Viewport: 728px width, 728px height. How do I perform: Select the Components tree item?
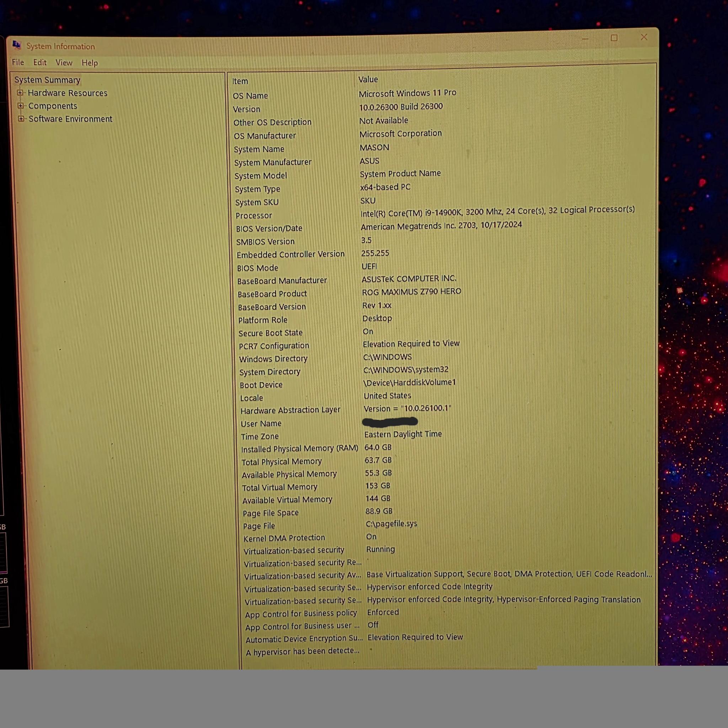[x=52, y=106]
